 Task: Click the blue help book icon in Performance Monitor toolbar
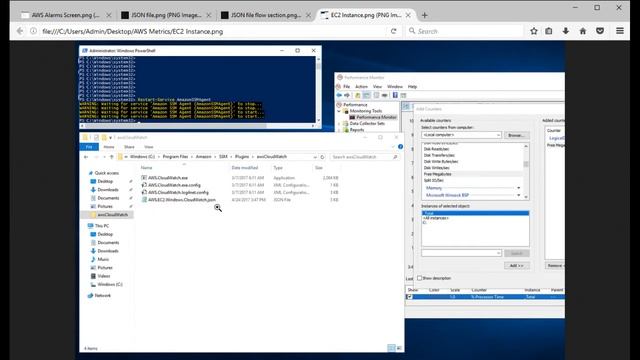click(395, 95)
